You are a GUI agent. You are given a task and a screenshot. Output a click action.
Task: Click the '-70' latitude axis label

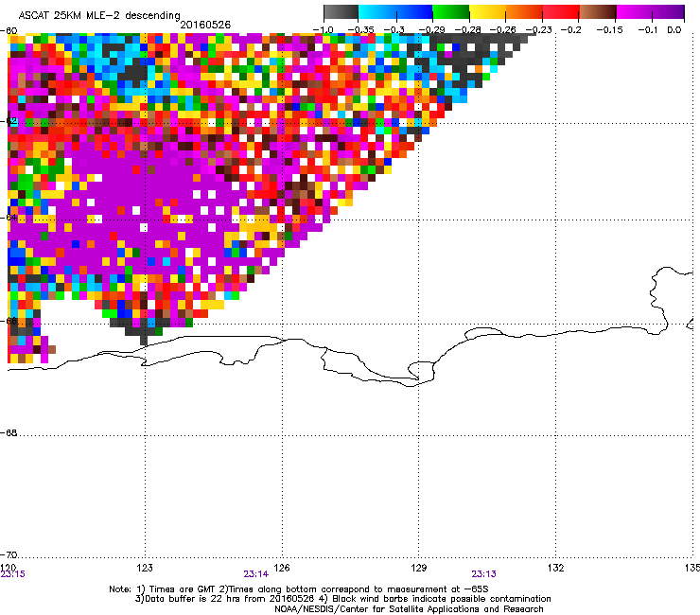(9, 554)
